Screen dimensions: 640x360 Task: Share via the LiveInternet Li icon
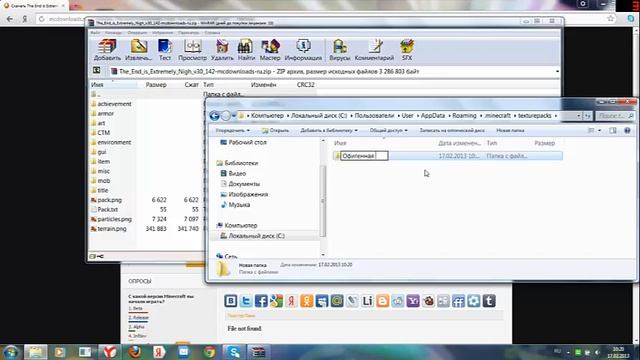pyautogui.click(x=367, y=301)
